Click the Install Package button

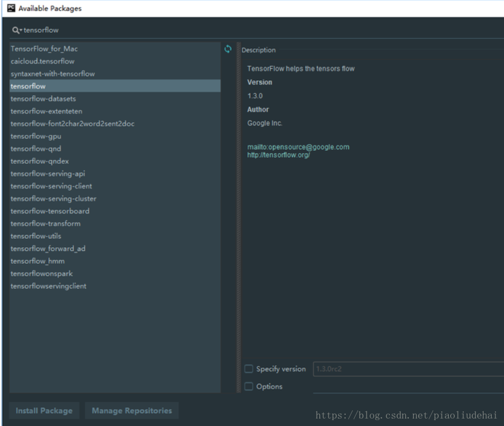tap(44, 410)
